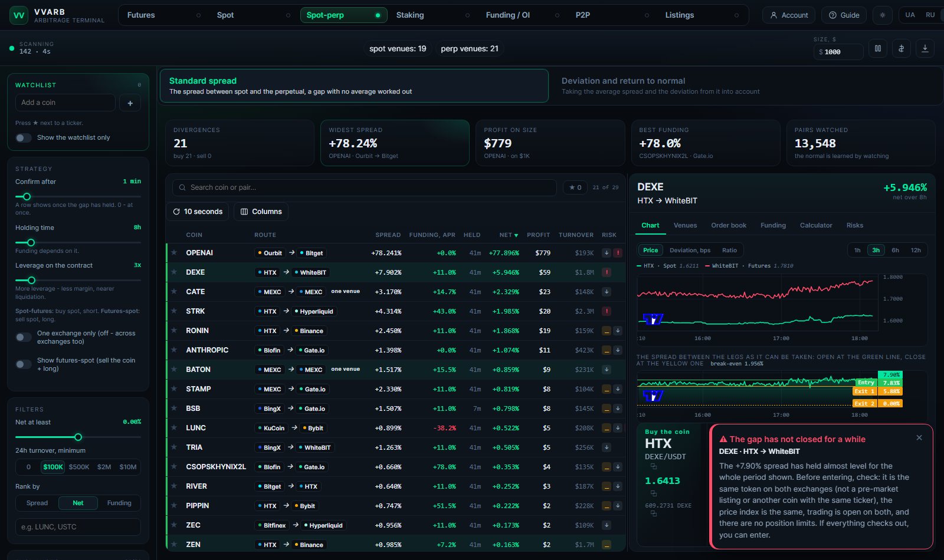Click the yellow risk badge on ZEN row
944x560 pixels.
tap(607, 545)
